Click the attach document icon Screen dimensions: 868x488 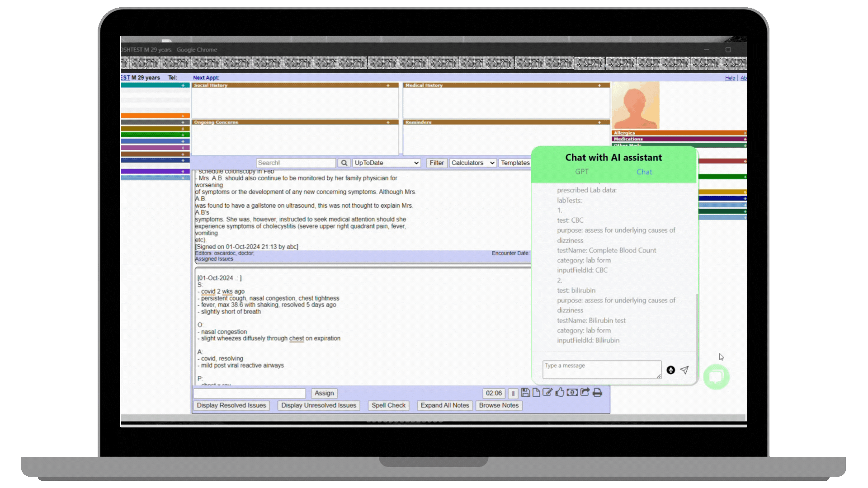pyautogui.click(x=535, y=393)
